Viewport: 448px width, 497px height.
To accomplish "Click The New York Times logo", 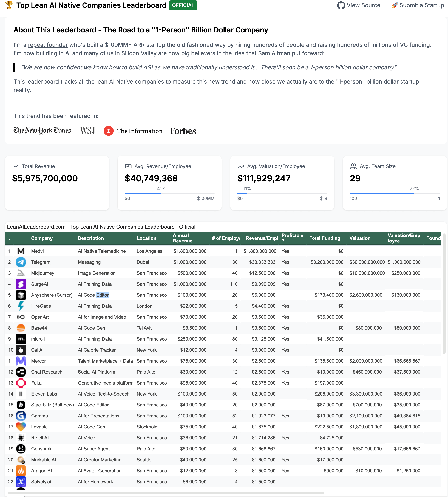I will tap(42, 131).
